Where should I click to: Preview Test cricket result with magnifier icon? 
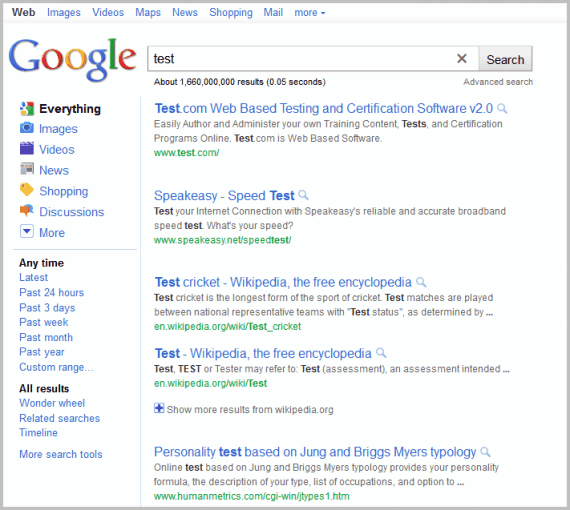click(x=421, y=282)
